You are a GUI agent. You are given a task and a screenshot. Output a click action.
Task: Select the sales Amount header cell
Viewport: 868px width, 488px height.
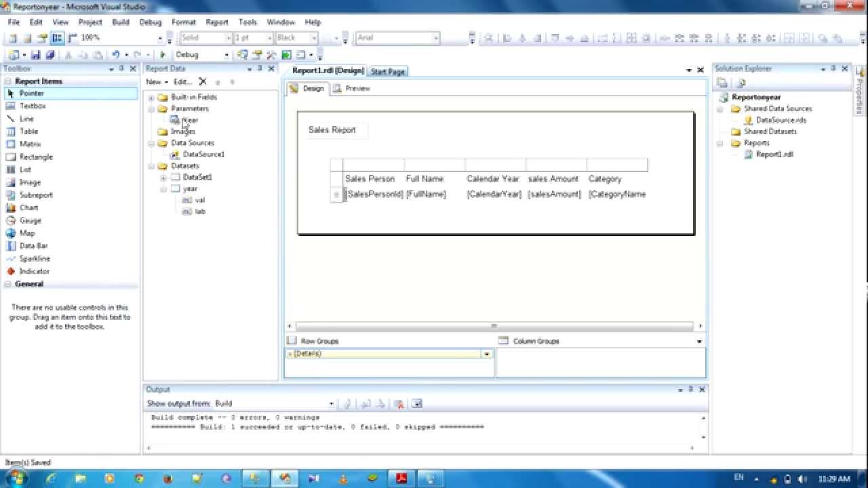pos(556,179)
